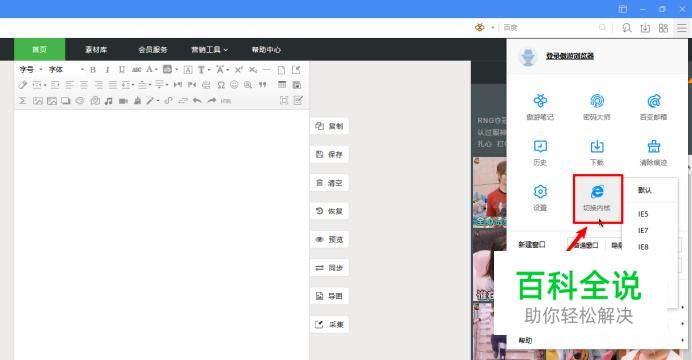
Task: Apply superscript formatting
Action: [239, 70]
